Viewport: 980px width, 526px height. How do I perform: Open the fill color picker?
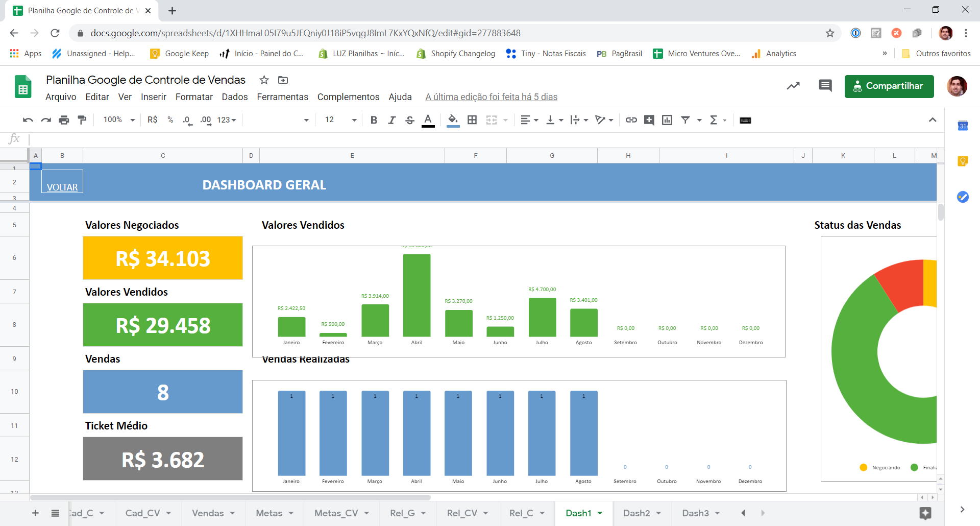pos(453,120)
